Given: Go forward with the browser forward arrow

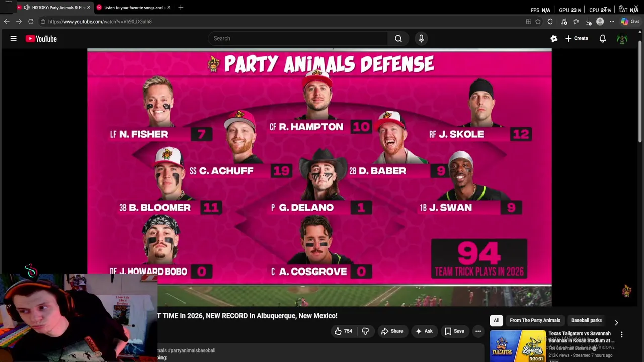Looking at the screenshot, I should 19,21.
